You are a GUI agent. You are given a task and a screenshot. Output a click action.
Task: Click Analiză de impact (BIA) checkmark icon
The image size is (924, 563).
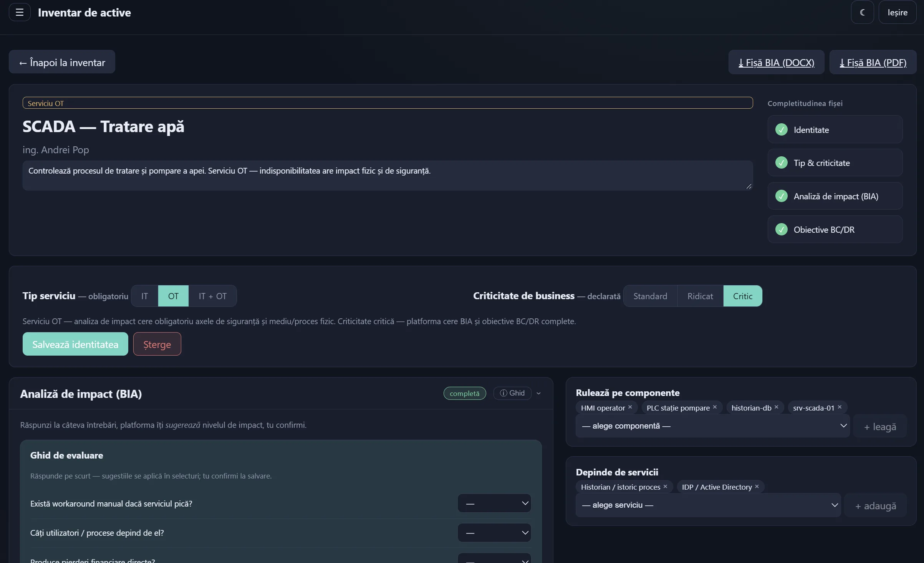[x=782, y=196]
